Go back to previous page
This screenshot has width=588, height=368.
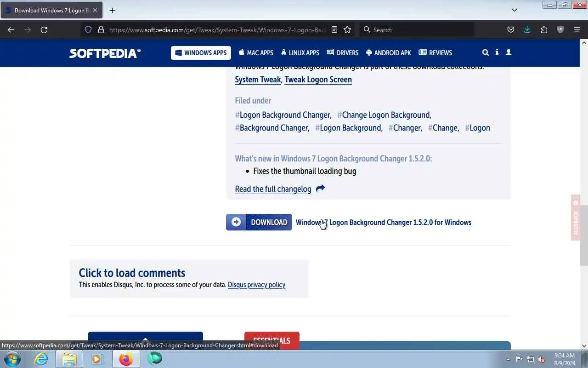pos(11,29)
